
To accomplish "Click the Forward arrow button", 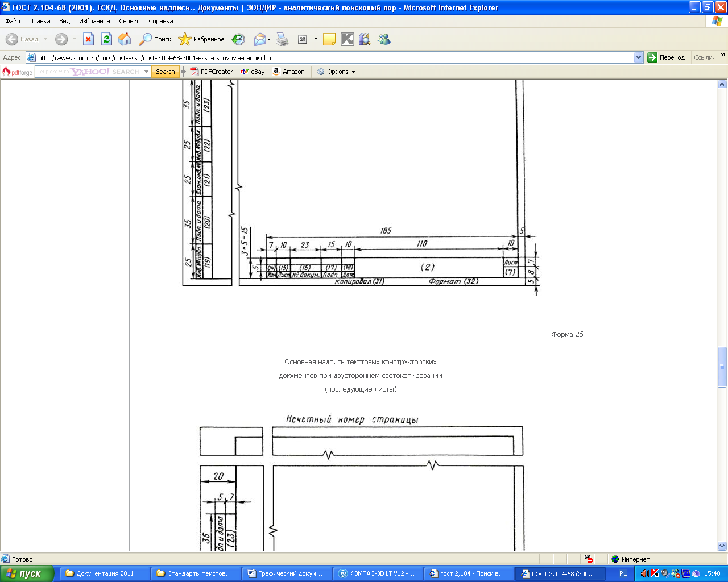I will click(x=61, y=39).
